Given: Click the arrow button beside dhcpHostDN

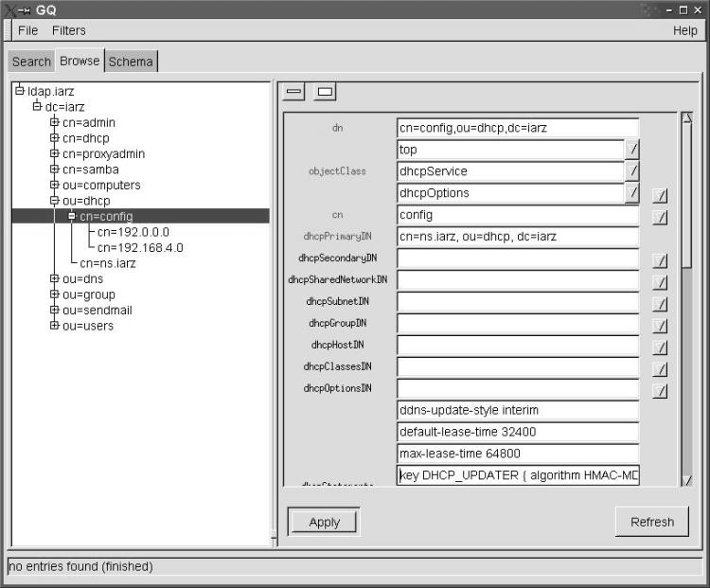Looking at the screenshot, I should point(661,347).
